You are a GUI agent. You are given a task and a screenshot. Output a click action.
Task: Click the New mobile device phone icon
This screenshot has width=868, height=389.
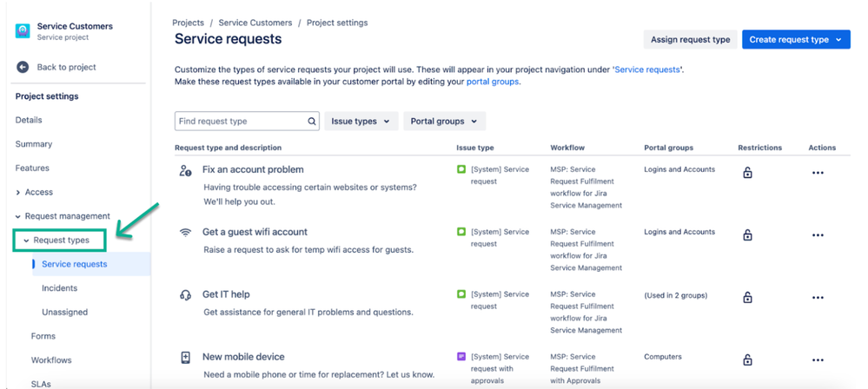pyautogui.click(x=185, y=358)
